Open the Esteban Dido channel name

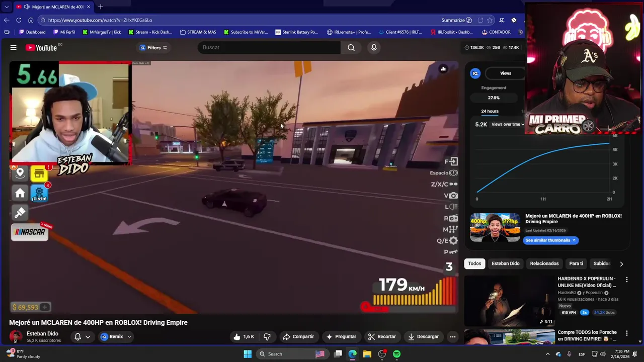tap(42, 334)
